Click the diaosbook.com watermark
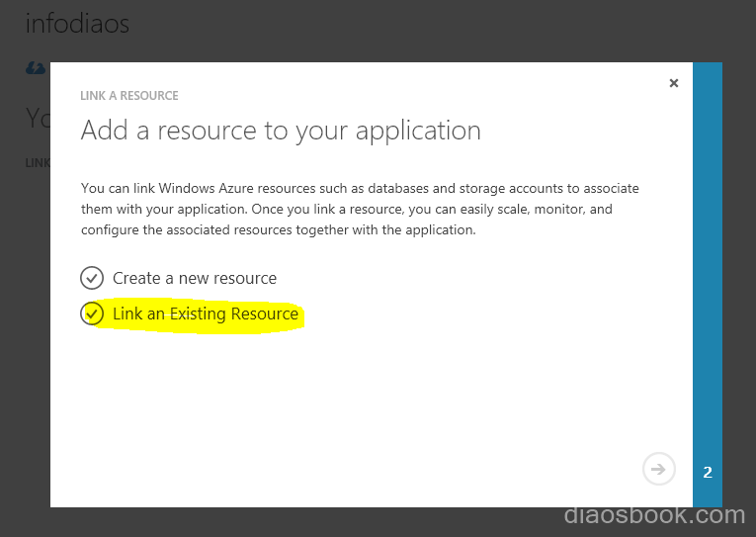Image resolution: width=756 pixels, height=537 pixels. click(654, 515)
